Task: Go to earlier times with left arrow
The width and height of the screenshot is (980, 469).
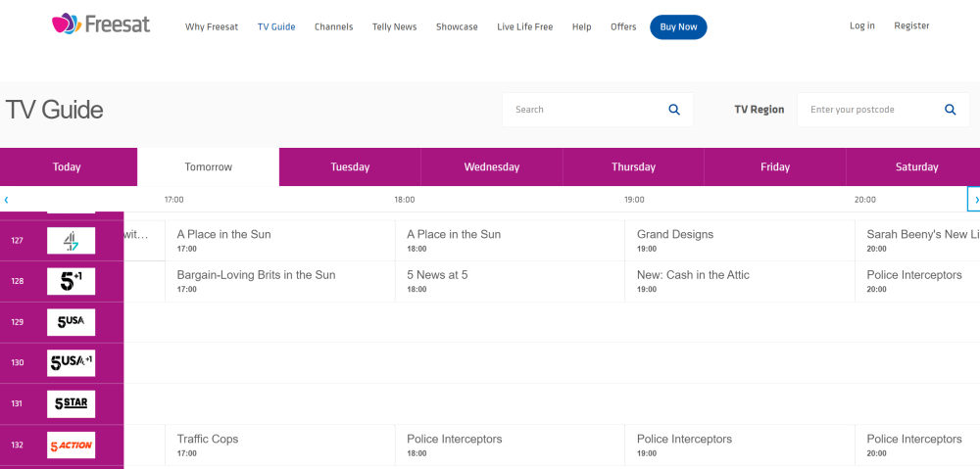Action: tap(6, 200)
